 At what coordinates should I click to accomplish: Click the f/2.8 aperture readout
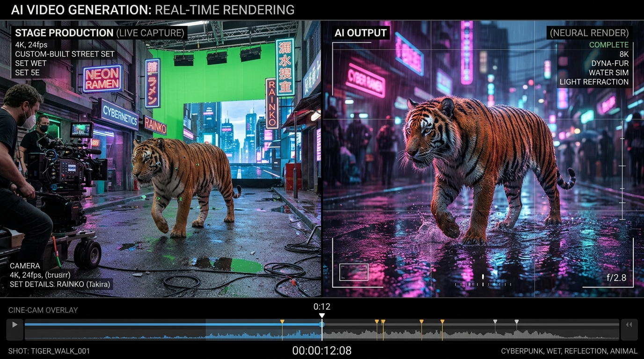pos(616,278)
